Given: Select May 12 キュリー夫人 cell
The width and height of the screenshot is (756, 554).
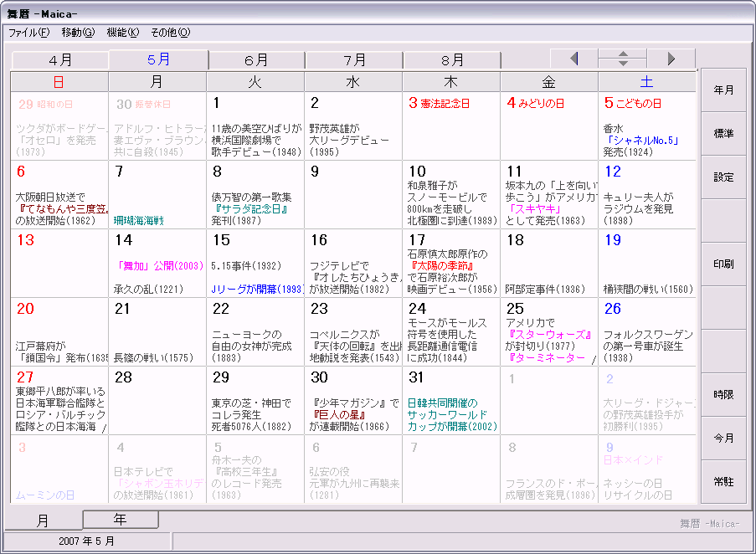Looking at the screenshot, I should [x=647, y=195].
